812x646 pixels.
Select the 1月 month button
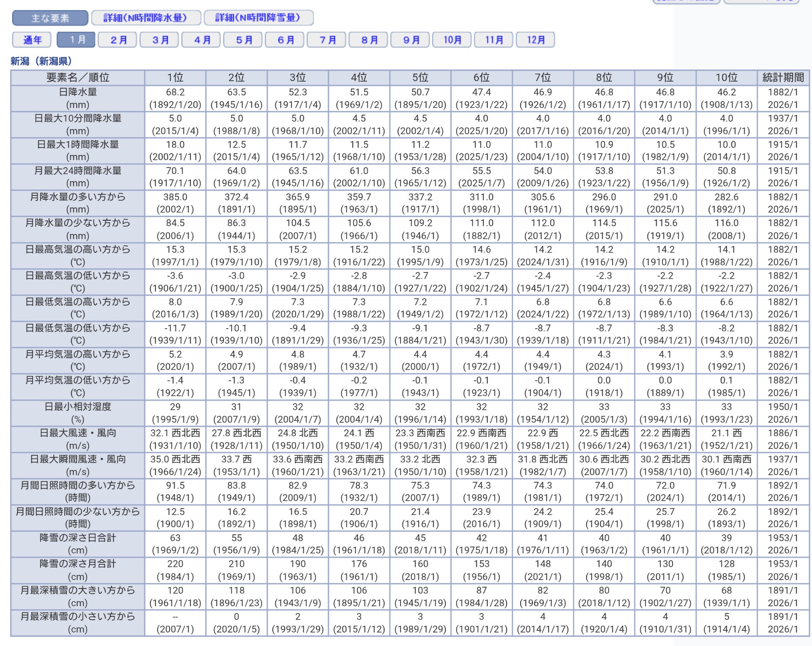coord(76,40)
